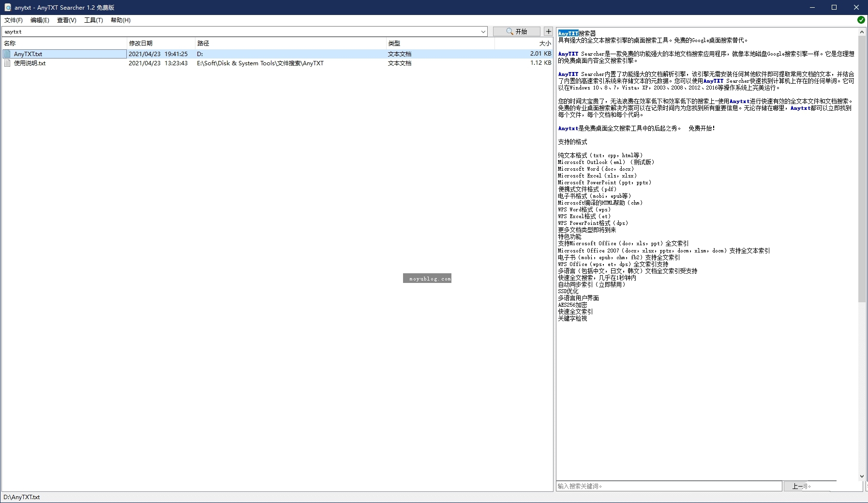Viewport: 868px width, 503px height.
Task: Click the AES256加密 line in preview
Action: [572, 305]
